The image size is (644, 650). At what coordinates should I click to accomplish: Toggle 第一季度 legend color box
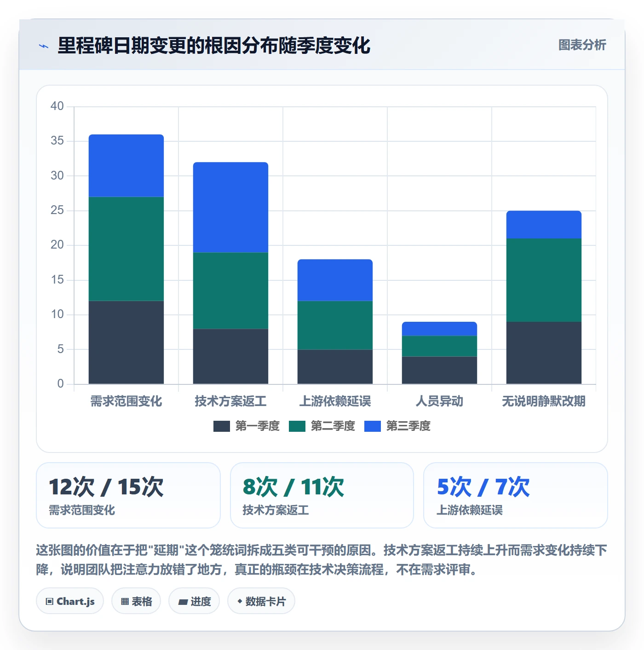(222, 426)
